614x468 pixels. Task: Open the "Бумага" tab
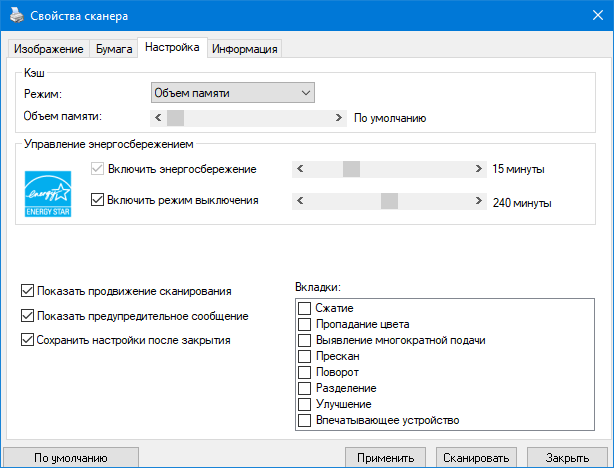[x=114, y=49]
